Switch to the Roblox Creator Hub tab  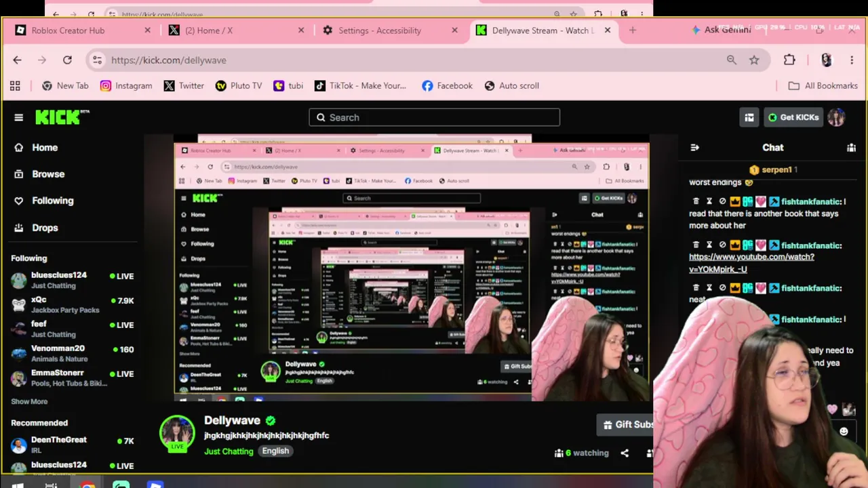[83, 30]
